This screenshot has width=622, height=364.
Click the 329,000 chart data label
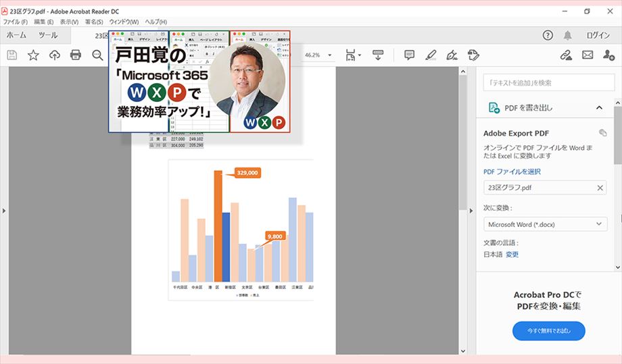click(x=247, y=173)
